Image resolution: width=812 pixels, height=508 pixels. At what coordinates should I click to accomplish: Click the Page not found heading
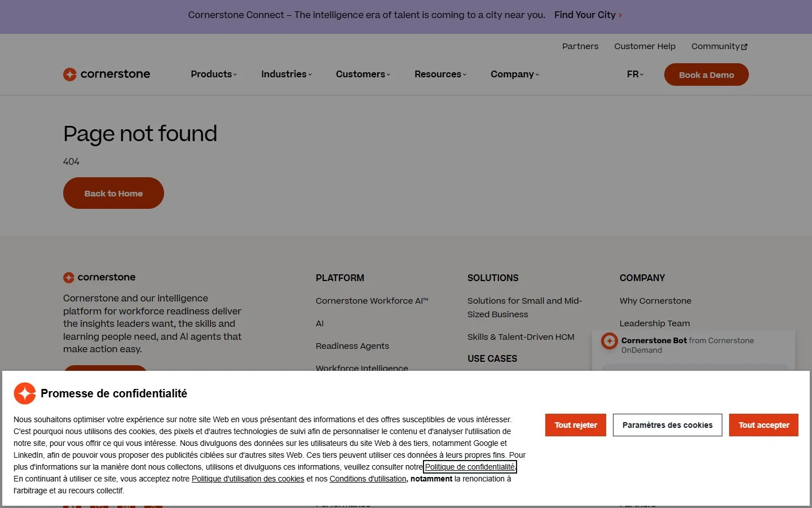(x=140, y=134)
